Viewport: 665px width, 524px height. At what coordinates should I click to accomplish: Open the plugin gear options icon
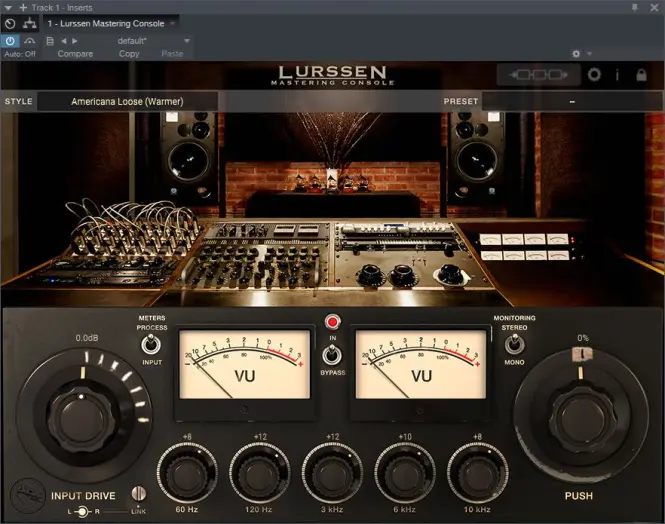576,54
